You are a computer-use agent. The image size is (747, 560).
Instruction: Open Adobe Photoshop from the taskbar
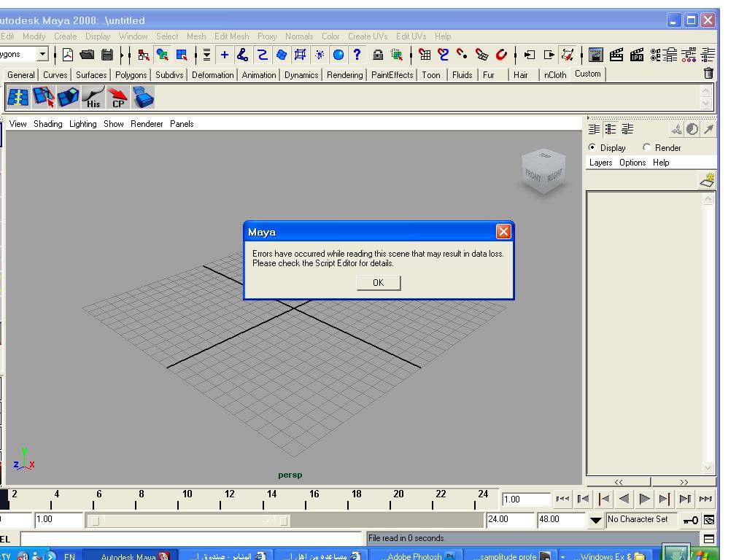click(417, 556)
